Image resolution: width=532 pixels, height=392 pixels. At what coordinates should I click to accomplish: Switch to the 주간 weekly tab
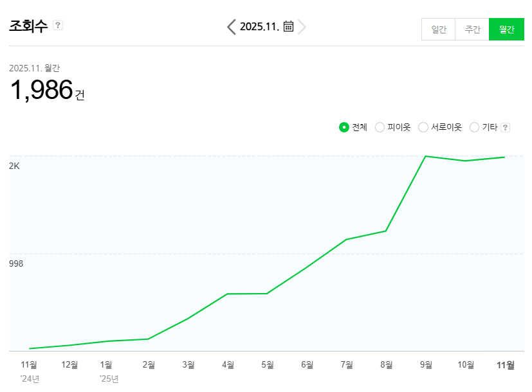(x=472, y=30)
